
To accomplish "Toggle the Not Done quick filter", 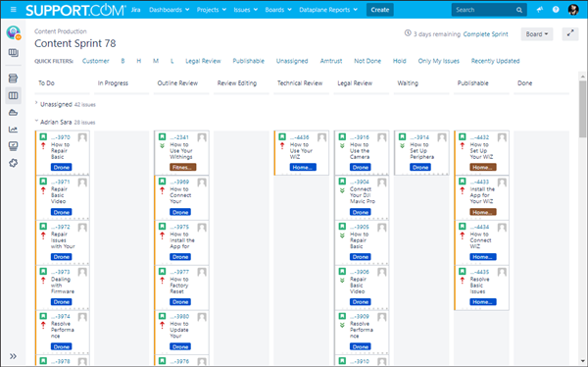I will coord(367,61).
